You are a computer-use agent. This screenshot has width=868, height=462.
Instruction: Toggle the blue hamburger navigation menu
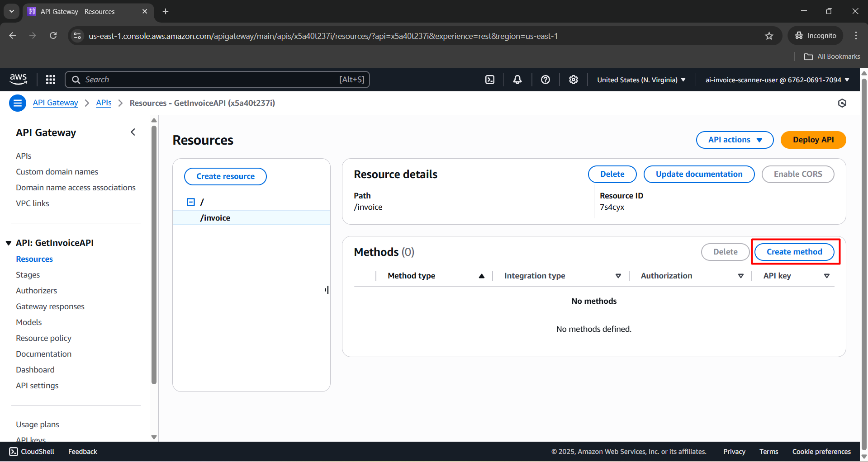(x=18, y=103)
